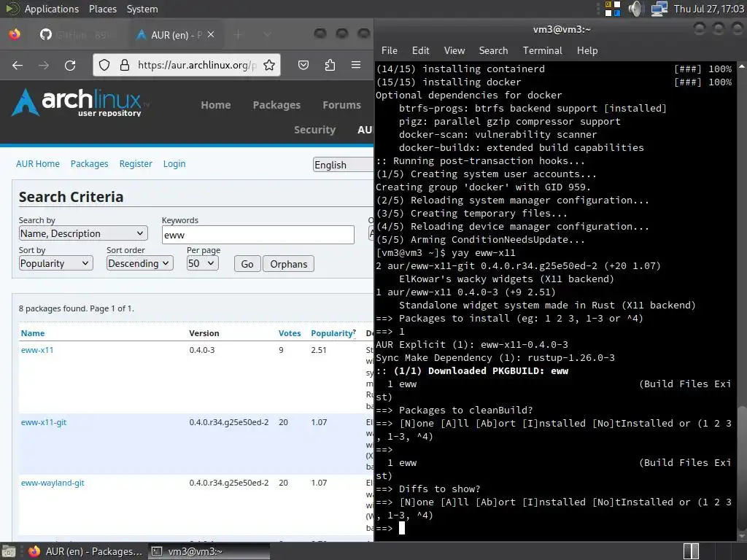This screenshot has width=747, height=560.
Task: Open terminal View menu
Action: point(454,50)
